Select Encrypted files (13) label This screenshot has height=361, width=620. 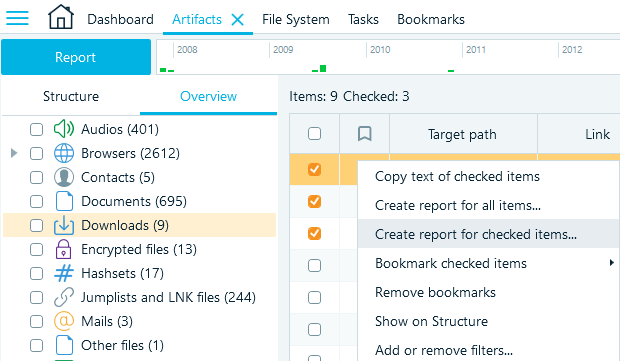tap(139, 249)
